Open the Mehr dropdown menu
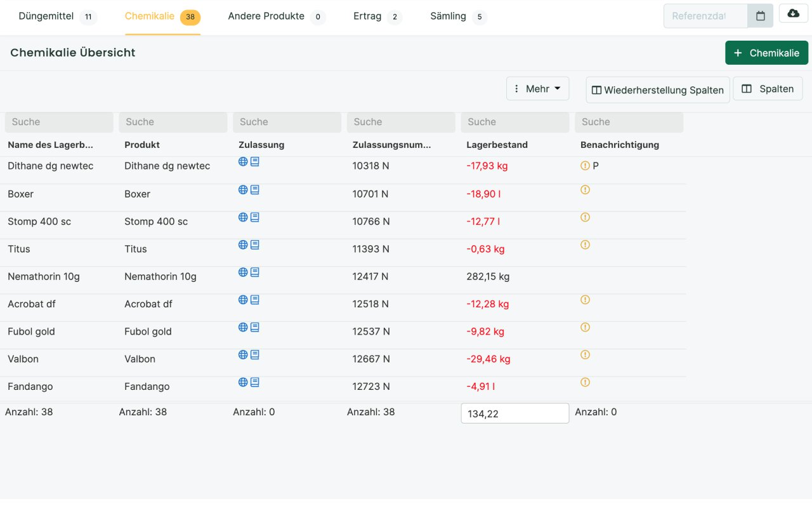This screenshot has width=812, height=508. [537, 88]
